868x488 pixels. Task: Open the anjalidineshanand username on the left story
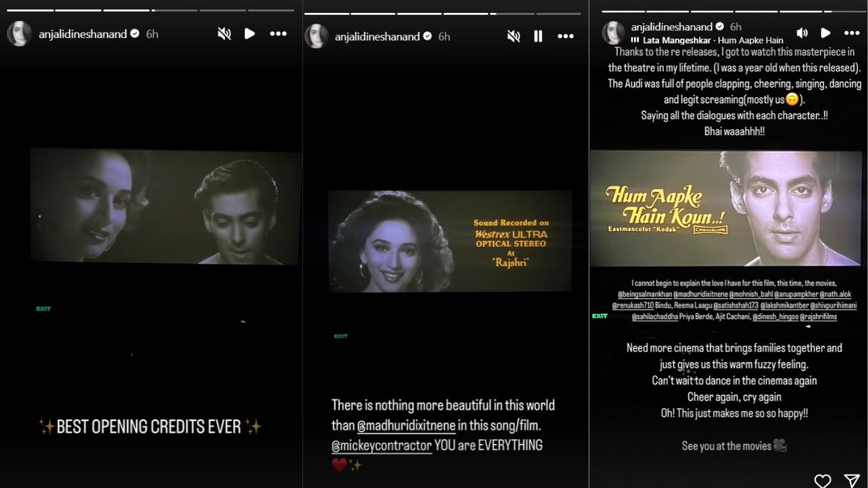click(x=83, y=34)
